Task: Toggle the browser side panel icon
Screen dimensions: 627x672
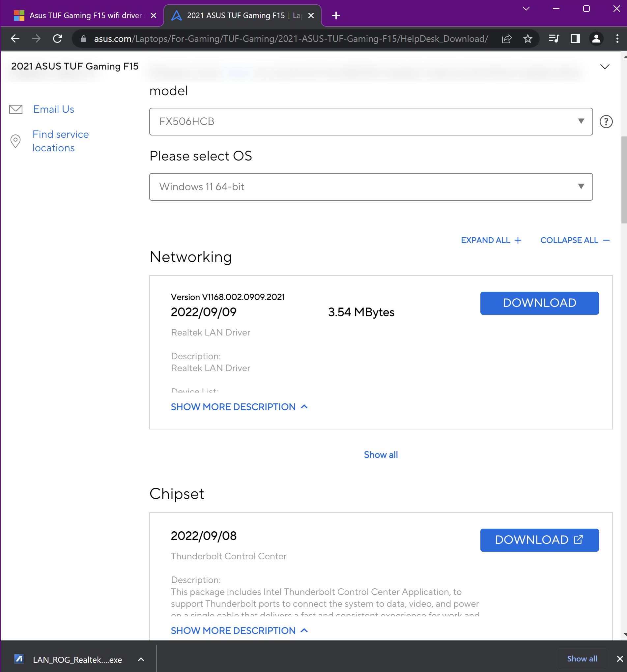Action: click(x=575, y=39)
